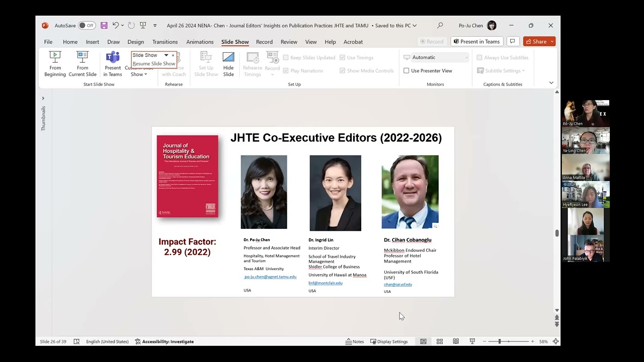The height and width of the screenshot is (362, 644).
Task: Open the File menu
Action: point(48,42)
